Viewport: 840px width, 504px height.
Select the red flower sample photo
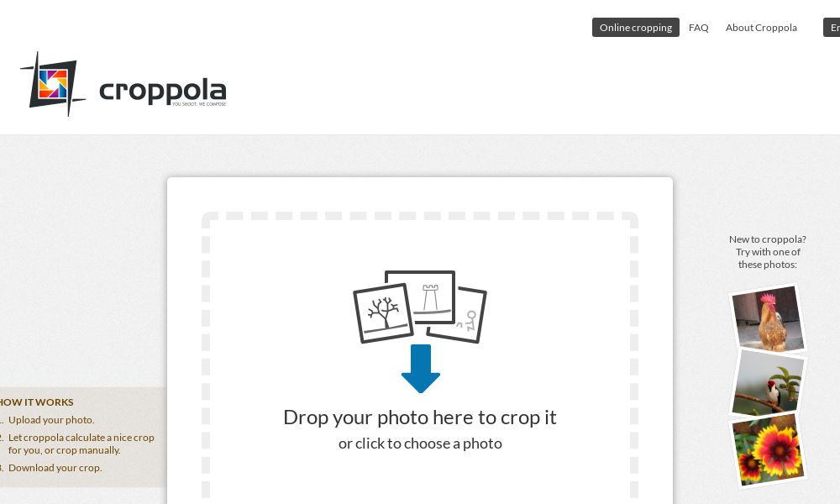pyautogui.click(x=767, y=450)
